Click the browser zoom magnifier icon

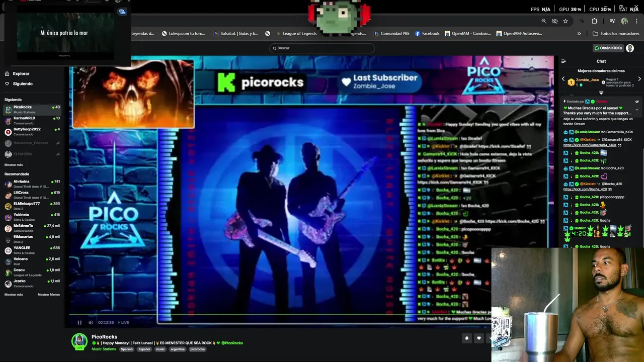543,21
